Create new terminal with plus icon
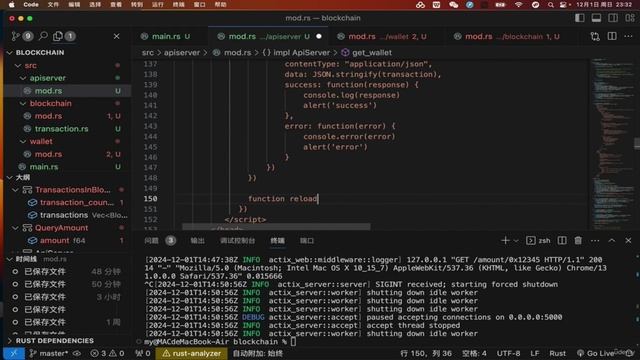This screenshot has height=360, width=640. (x=505, y=240)
